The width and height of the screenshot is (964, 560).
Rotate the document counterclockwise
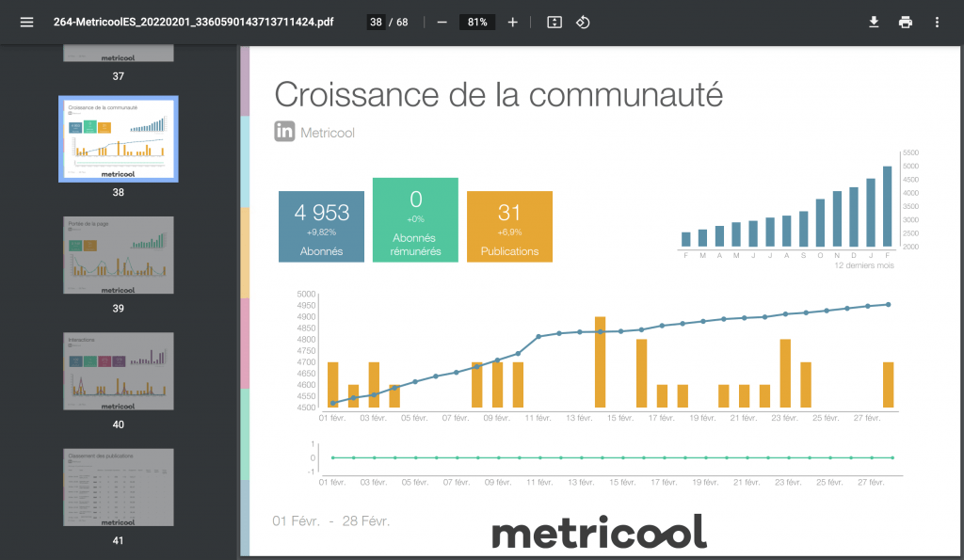coord(583,22)
